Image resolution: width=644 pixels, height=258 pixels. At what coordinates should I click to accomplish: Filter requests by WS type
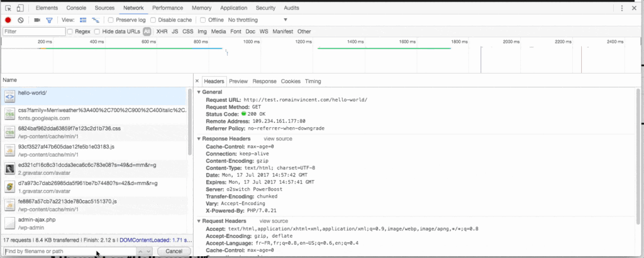(x=264, y=31)
